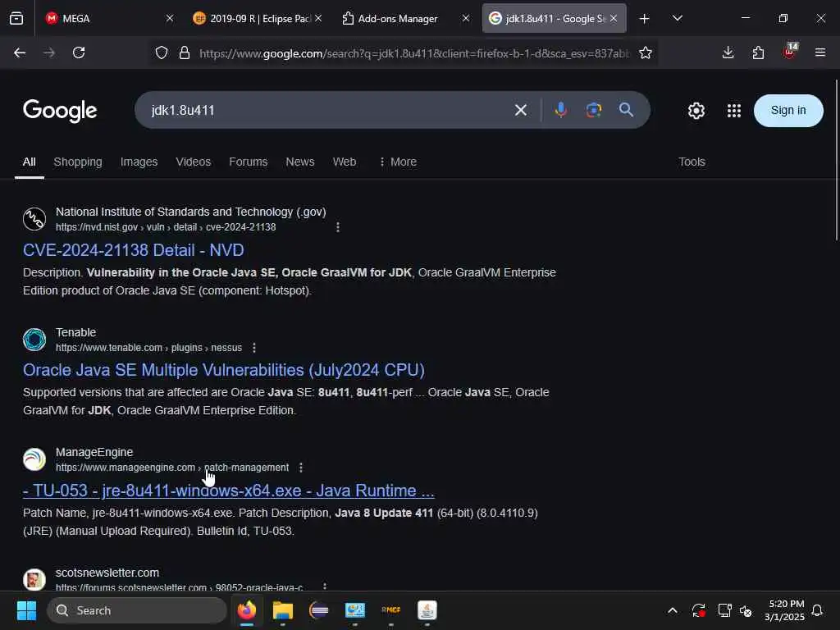Image resolution: width=840 pixels, height=630 pixels.
Task: Select the Forums results tab
Action: point(248,162)
